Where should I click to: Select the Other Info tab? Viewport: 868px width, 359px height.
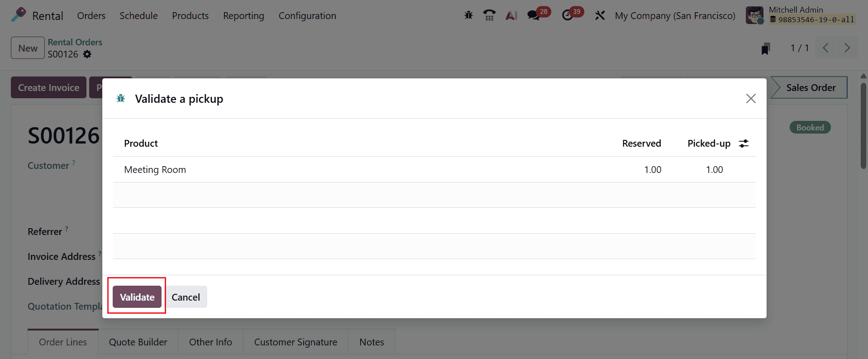[x=210, y=342]
